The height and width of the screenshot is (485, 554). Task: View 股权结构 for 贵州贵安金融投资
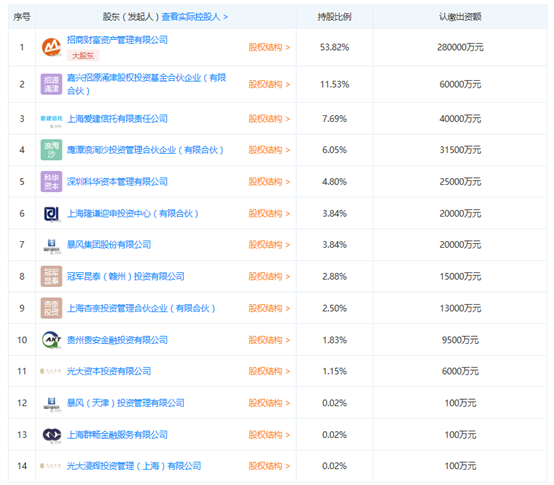pyautogui.click(x=269, y=340)
